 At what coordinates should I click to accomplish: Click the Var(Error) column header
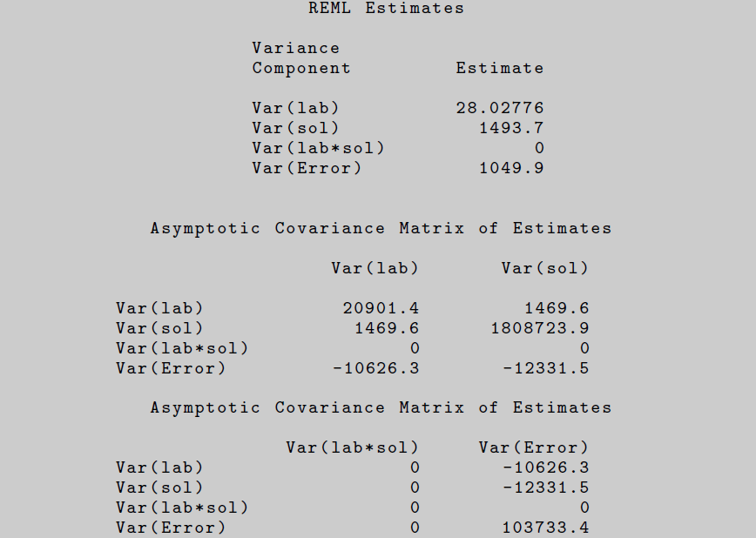(x=534, y=447)
